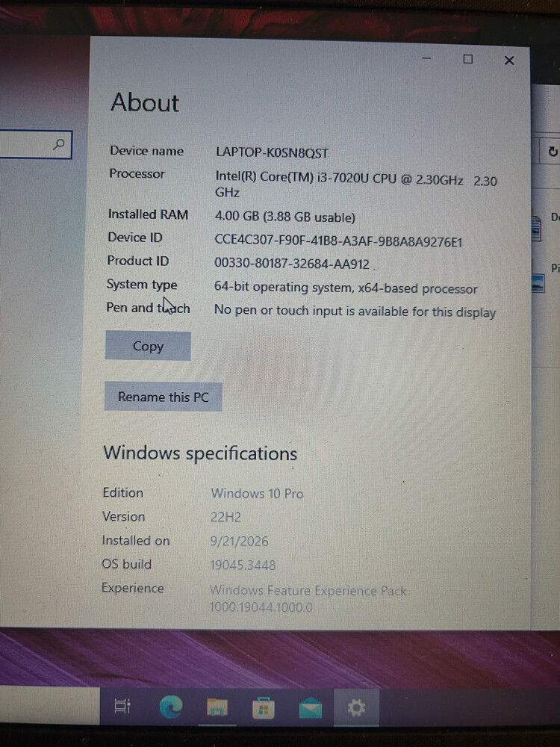
Task: Select the device name LAPTOP-K0SN8QST
Action: click(x=272, y=152)
